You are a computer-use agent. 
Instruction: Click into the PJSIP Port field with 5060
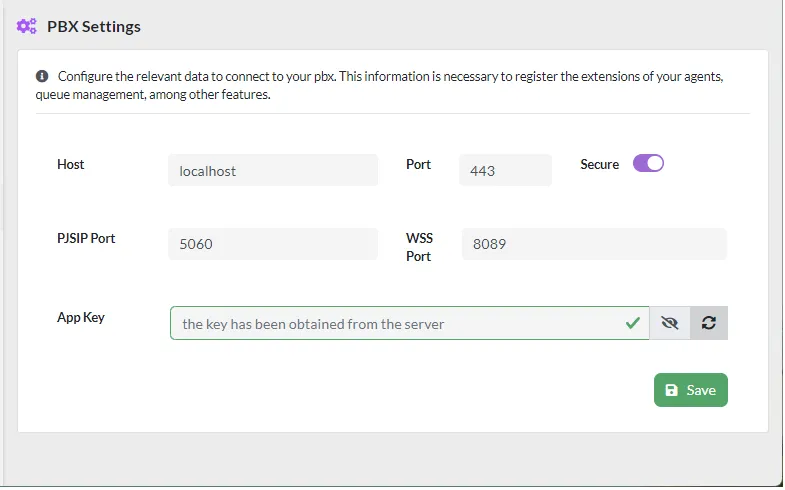(273, 244)
